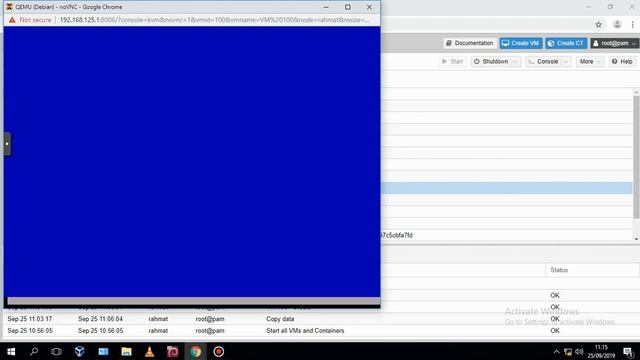Open Chrome's three-dot menu
This screenshot has width=640, height=360.
point(633,24)
